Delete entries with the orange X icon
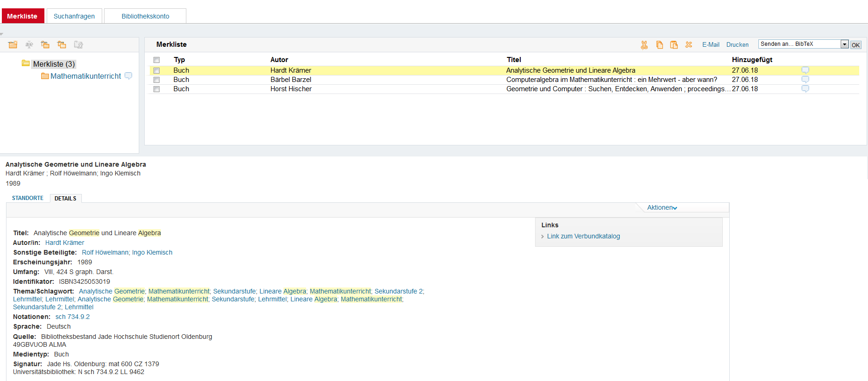The height and width of the screenshot is (381, 868). coord(689,45)
